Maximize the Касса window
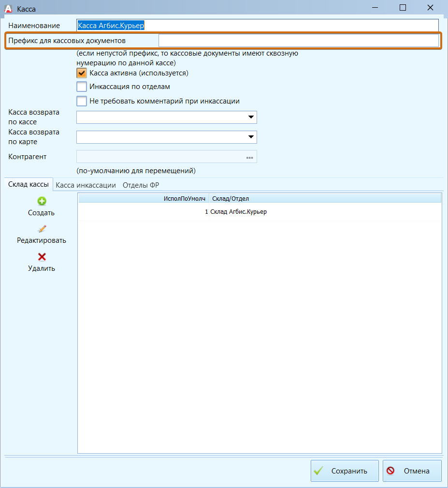448x488 pixels. 403,7
